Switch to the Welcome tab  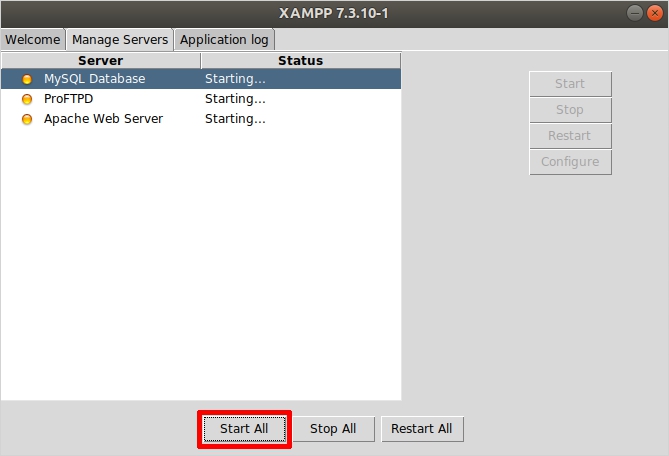click(x=33, y=40)
